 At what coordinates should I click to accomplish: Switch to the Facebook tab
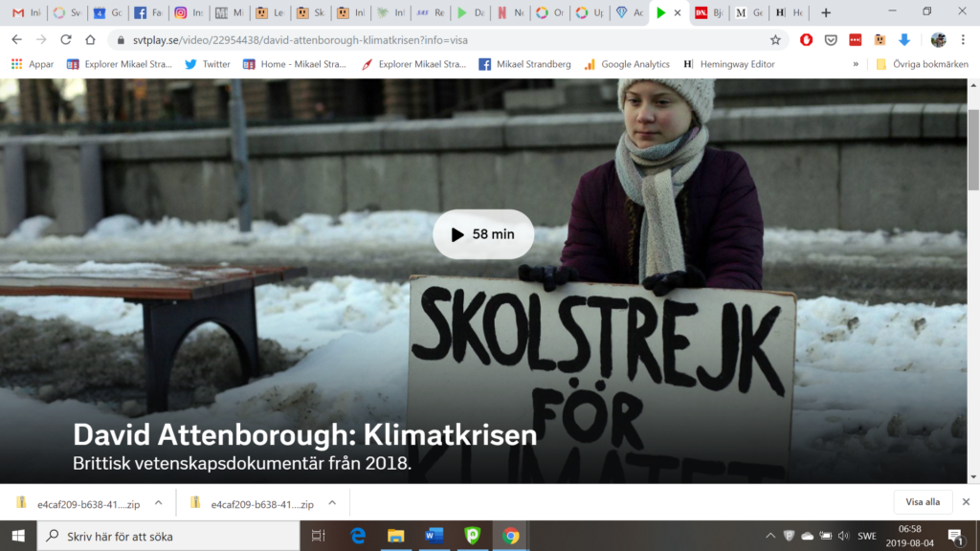(148, 12)
